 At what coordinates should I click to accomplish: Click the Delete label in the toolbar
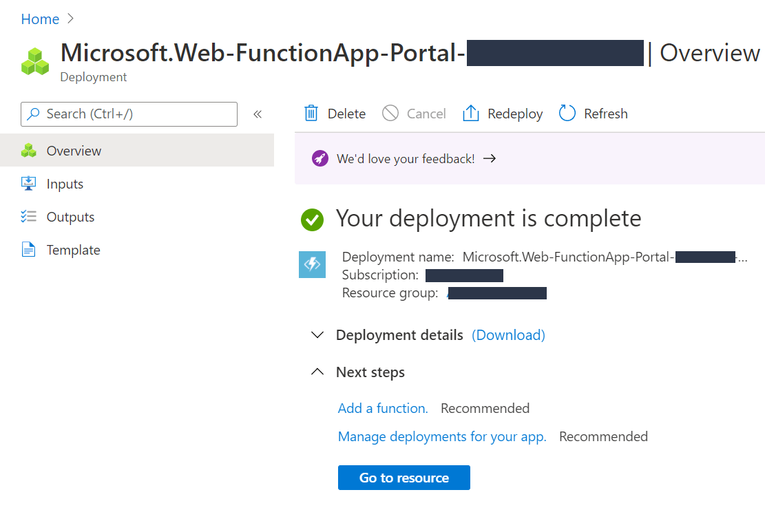(x=347, y=114)
